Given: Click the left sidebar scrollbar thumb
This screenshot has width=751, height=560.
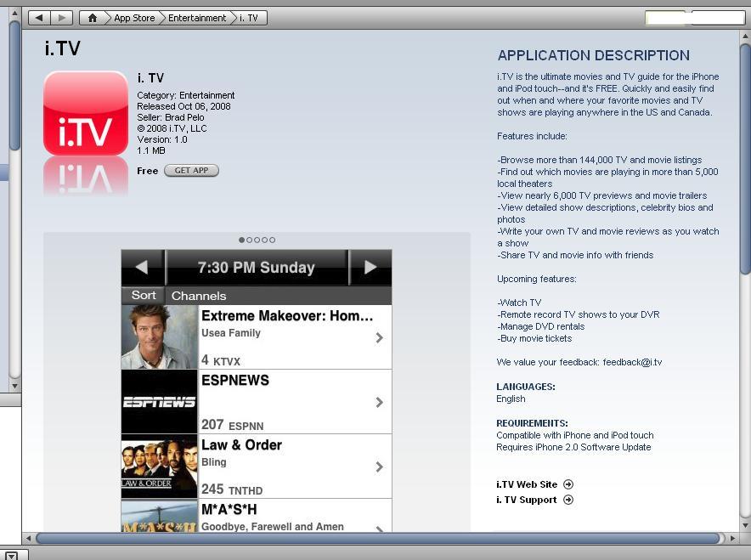Looking at the screenshot, I should (x=14, y=85).
